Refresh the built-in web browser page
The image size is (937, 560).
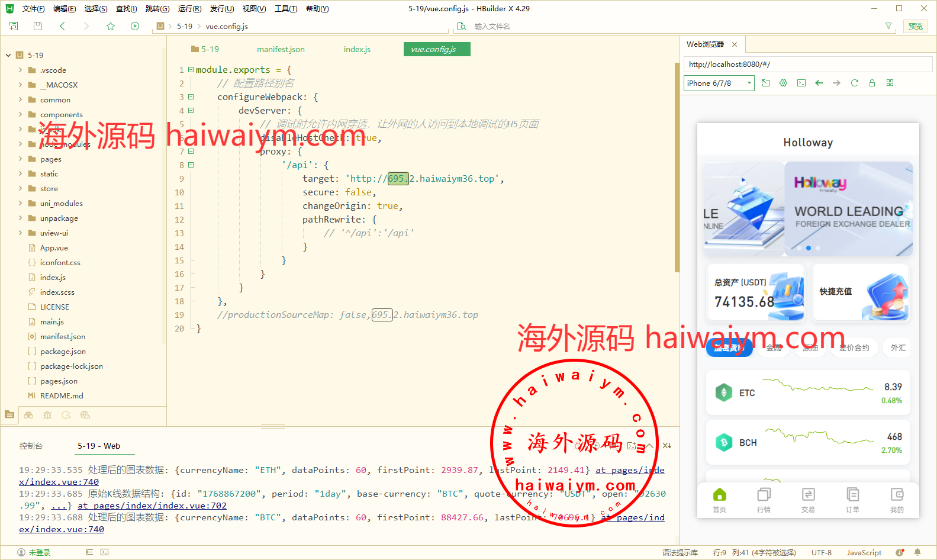click(x=854, y=83)
